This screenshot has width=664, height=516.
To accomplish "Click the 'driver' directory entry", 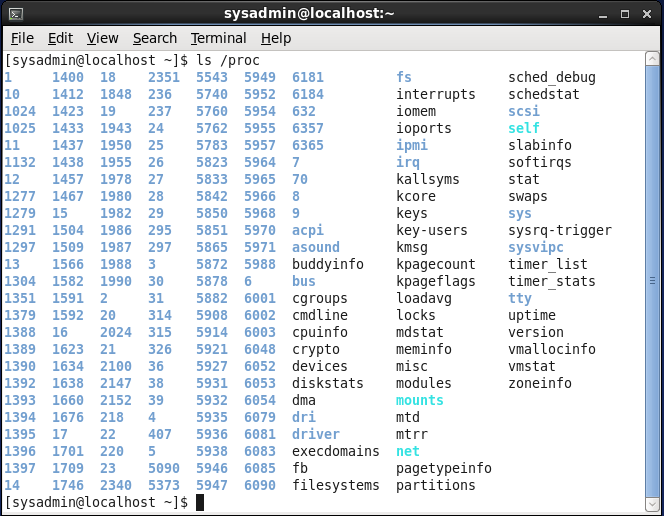I will coord(315,434).
